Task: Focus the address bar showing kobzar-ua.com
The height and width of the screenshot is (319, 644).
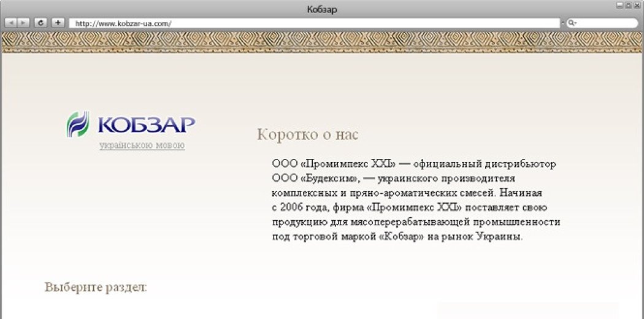Action: [314, 23]
